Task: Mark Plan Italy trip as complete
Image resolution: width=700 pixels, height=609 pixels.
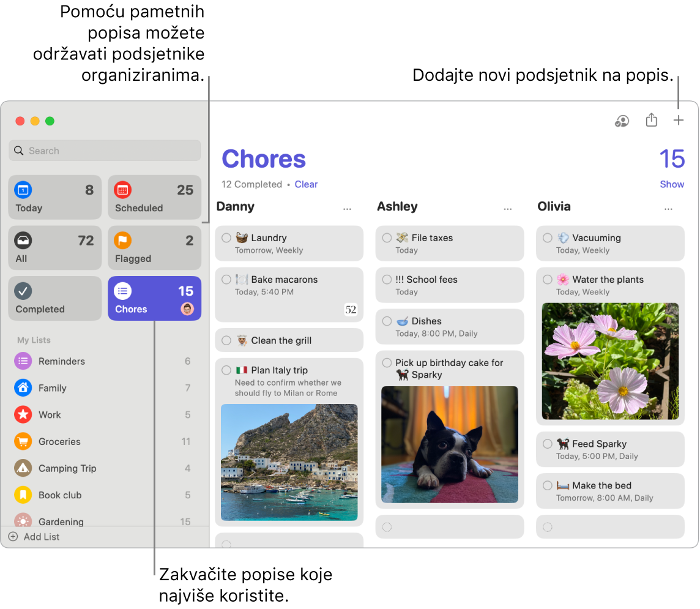Action: 226,370
